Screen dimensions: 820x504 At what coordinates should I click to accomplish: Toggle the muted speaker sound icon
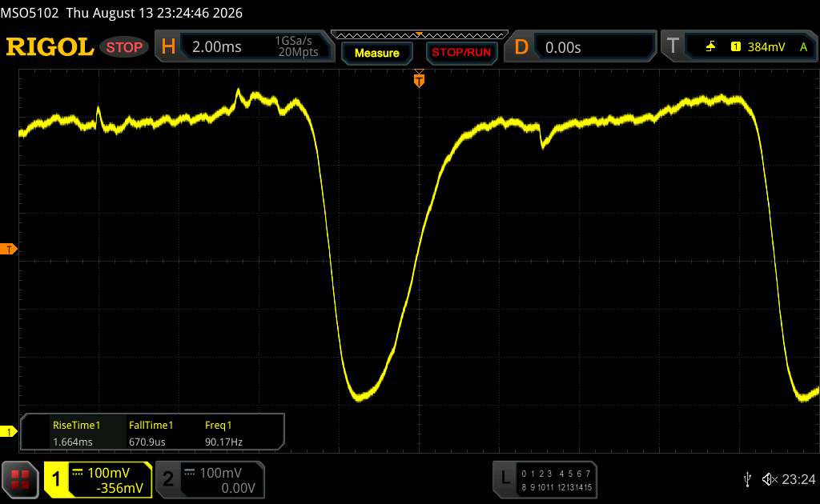(770, 479)
